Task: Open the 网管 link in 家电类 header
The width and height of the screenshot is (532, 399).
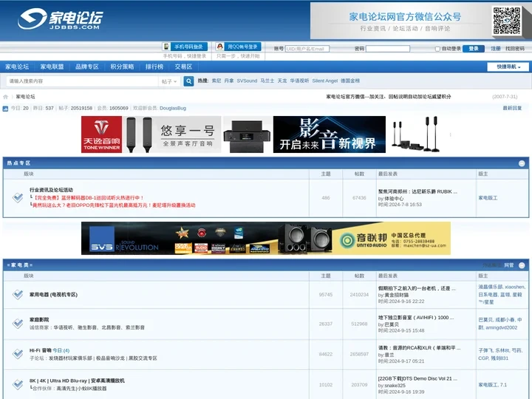Action: coord(509,265)
